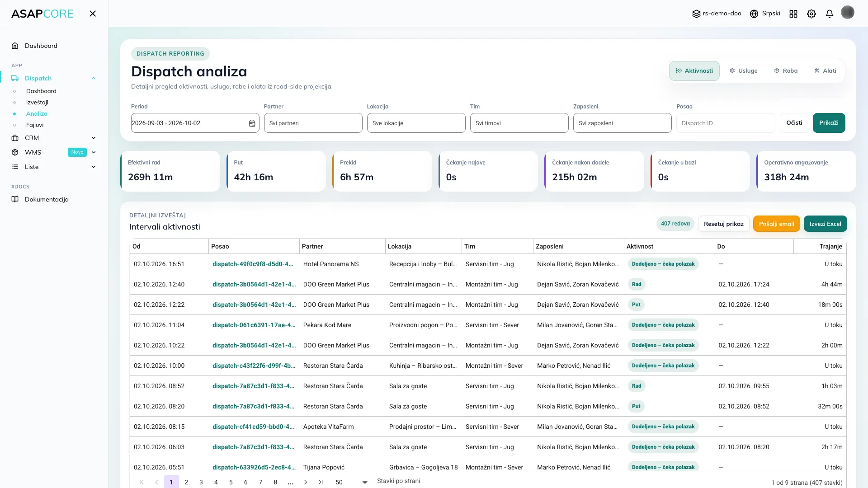Open the Svi partneri dropdown

click(x=313, y=123)
